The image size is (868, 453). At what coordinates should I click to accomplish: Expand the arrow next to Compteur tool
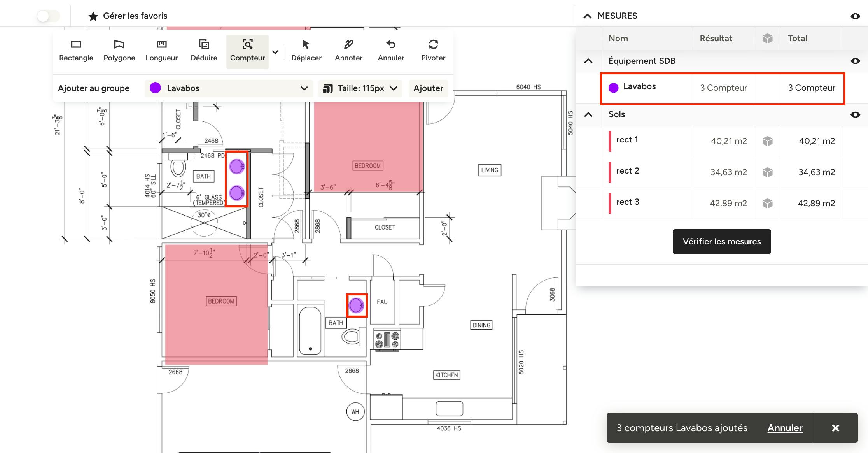[x=275, y=52]
